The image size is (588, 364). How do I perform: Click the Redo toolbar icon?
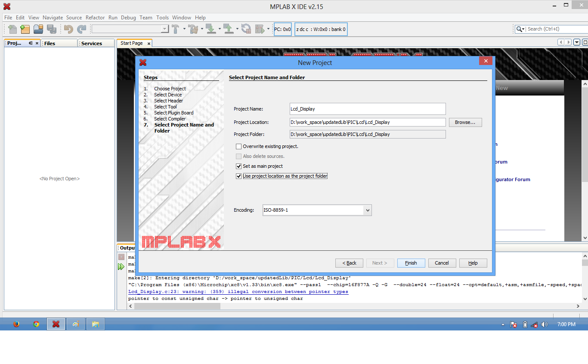point(81,29)
